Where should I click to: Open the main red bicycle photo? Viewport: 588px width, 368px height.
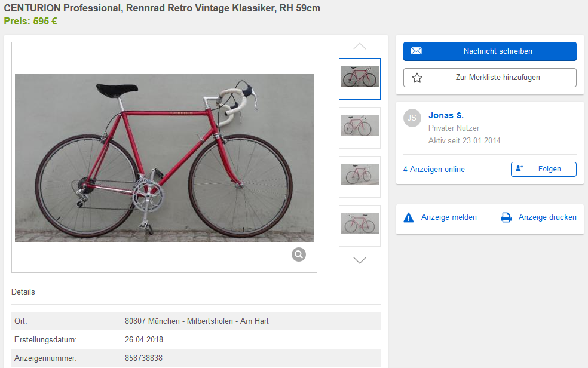pyautogui.click(x=164, y=158)
